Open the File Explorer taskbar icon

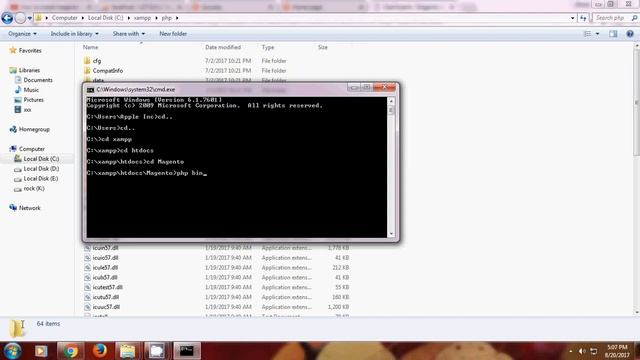coord(127,351)
